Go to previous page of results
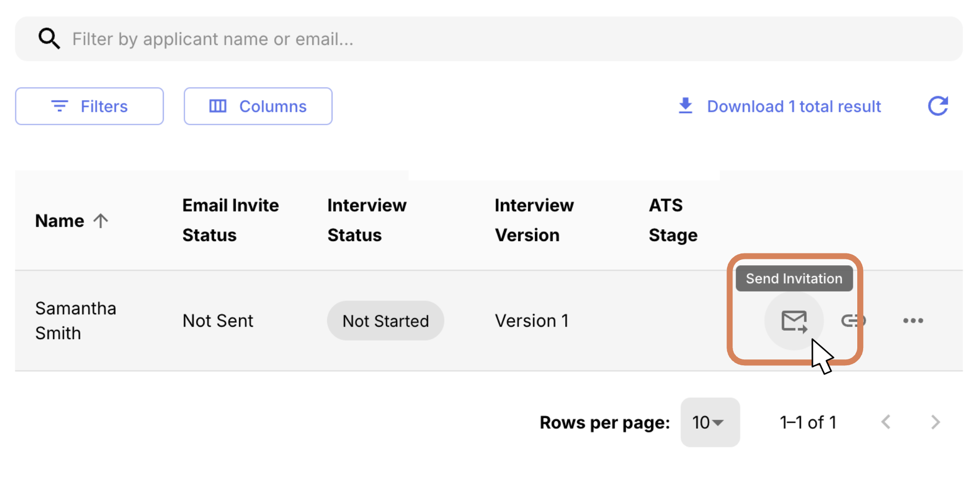 (886, 422)
